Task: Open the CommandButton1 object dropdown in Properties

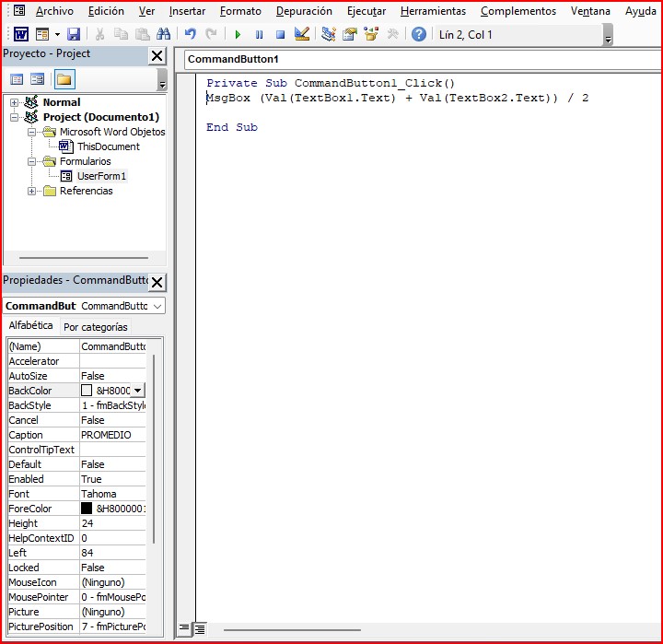Action: pos(157,306)
